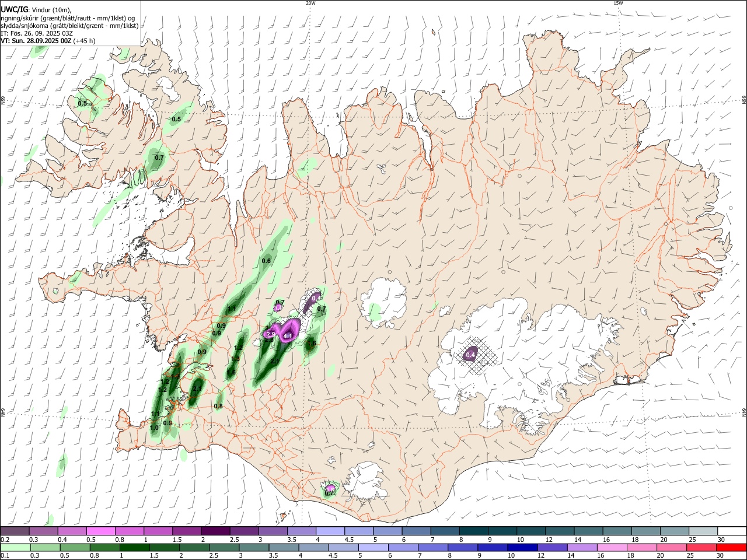
Task: Click the 0.6 rain value in west Iceland
Action: 266,261
